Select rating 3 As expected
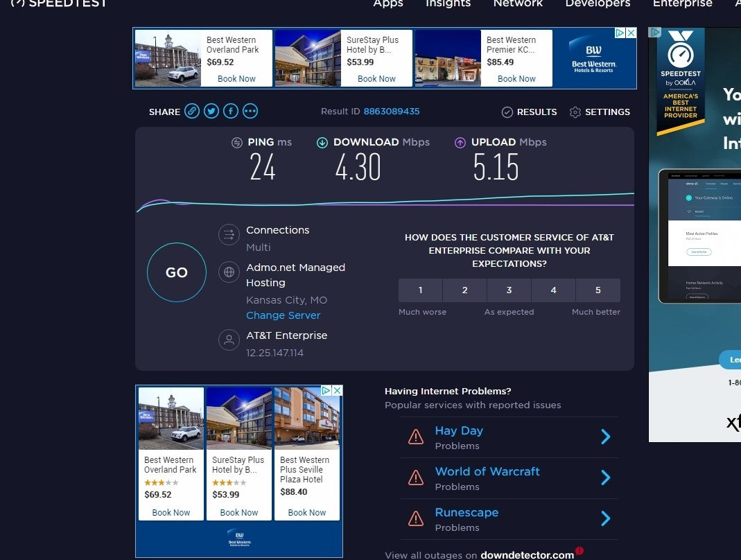Screen dimensions: 741x560 (x=509, y=290)
